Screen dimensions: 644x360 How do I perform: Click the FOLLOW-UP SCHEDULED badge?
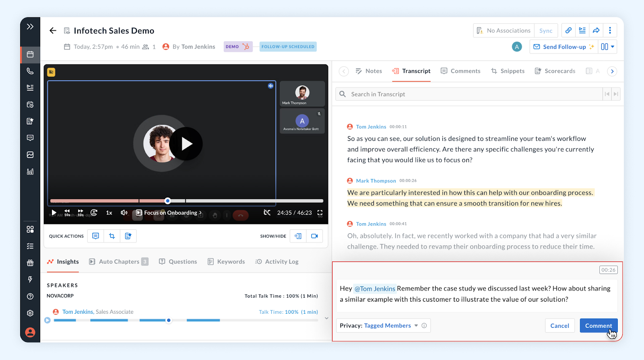[288, 47]
